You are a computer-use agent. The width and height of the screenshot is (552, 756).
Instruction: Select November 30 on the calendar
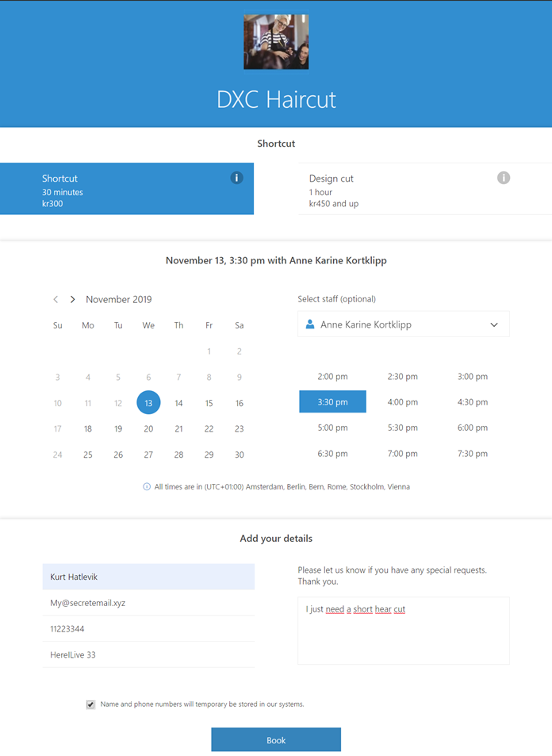pos(240,455)
